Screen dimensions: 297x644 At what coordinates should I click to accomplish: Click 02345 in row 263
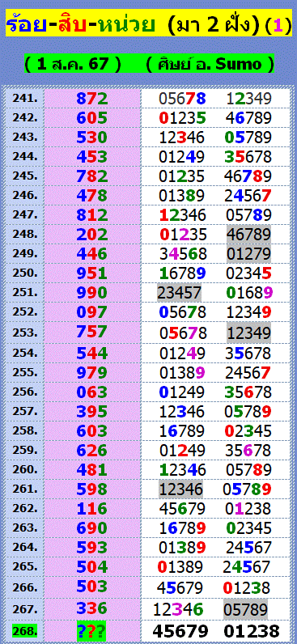pos(248,527)
